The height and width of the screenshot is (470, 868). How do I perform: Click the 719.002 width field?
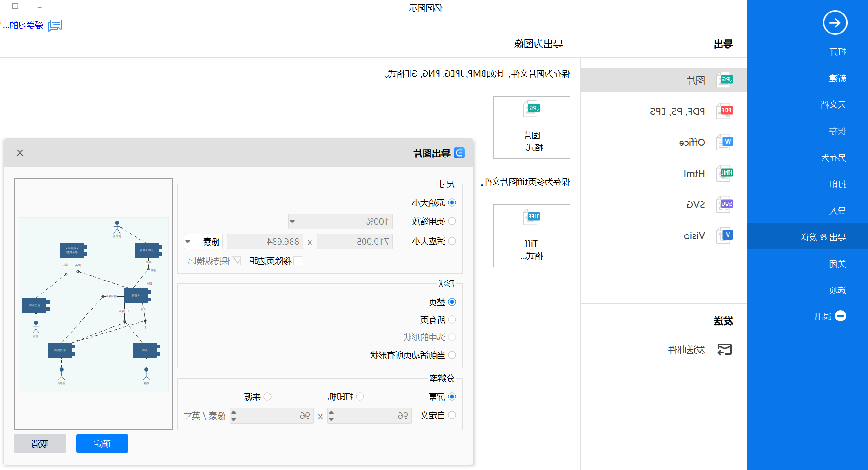355,242
